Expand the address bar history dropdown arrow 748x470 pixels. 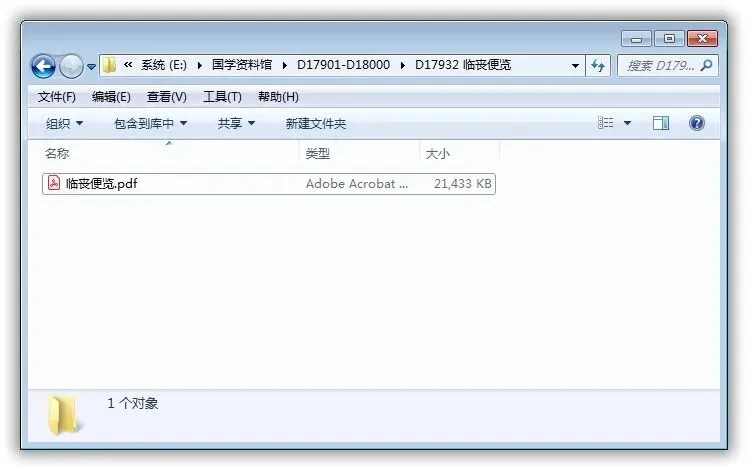click(x=575, y=66)
